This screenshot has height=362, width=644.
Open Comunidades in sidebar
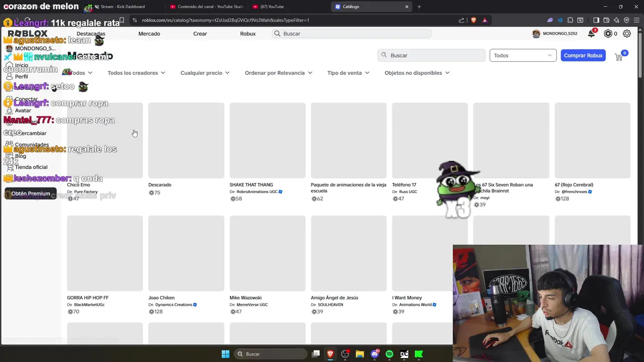coord(32,145)
